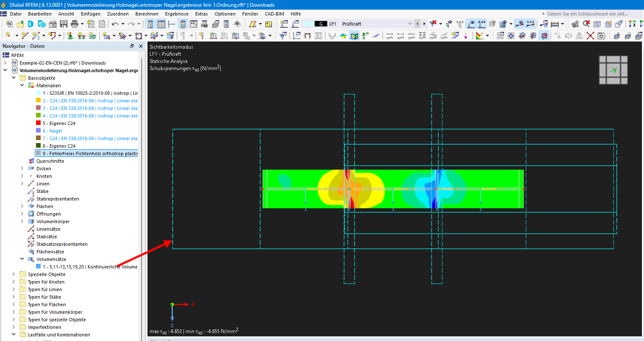This screenshot has height=341, width=644.
Task: Click the delete red X icon
Action: click(x=590, y=36)
